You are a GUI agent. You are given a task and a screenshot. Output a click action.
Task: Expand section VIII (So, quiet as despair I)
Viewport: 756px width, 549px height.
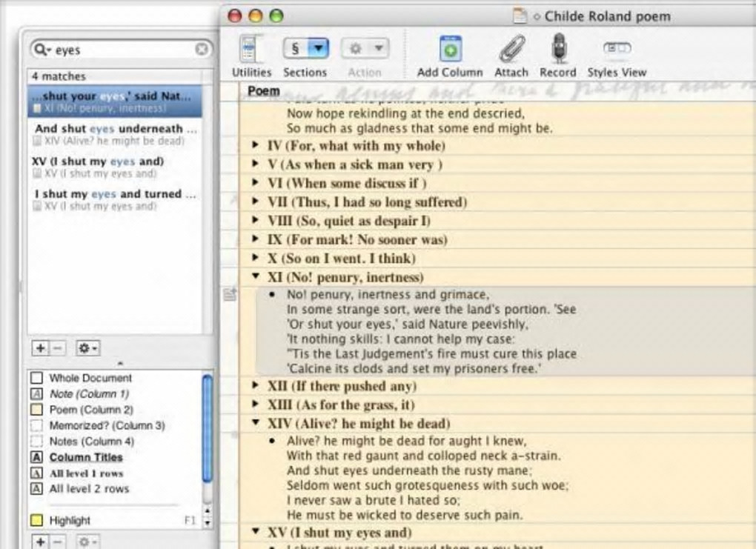pos(256,219)
